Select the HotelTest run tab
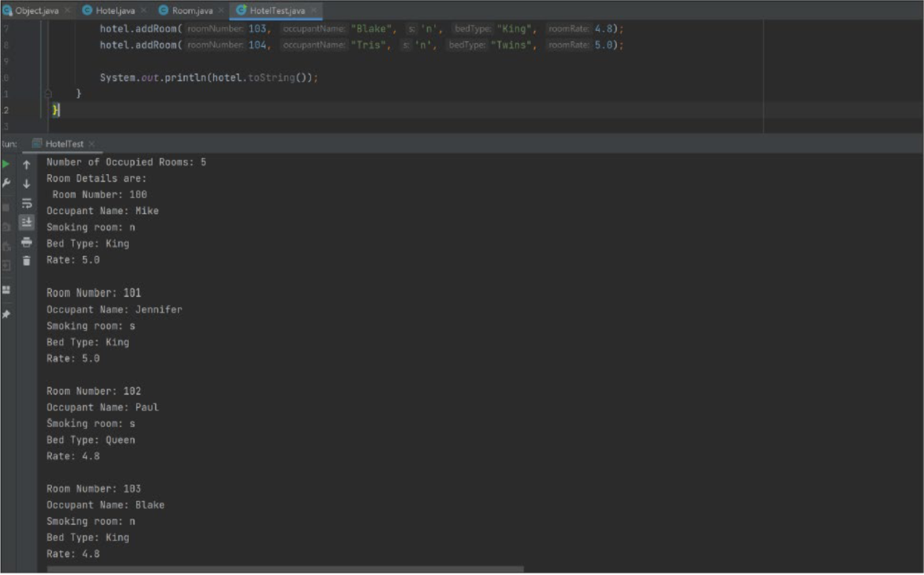Image resolution: width=924 pixels, height=575 pixels. pyautogui.click(x=64, y=144)
